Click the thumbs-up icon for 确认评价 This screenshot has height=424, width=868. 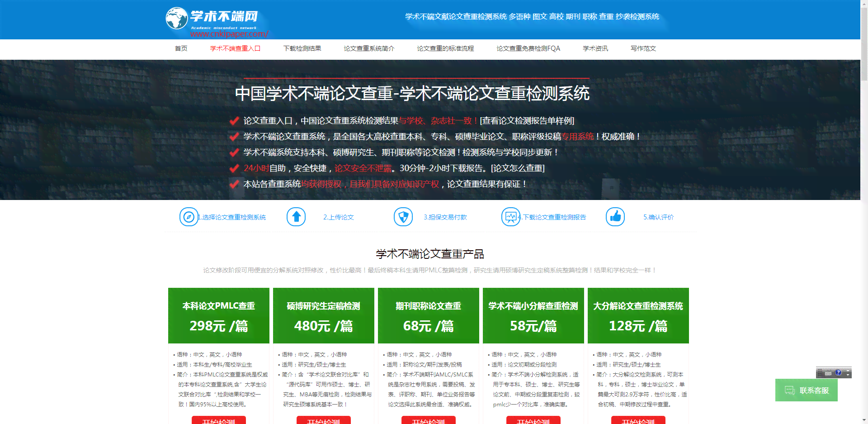pos(615,217)
